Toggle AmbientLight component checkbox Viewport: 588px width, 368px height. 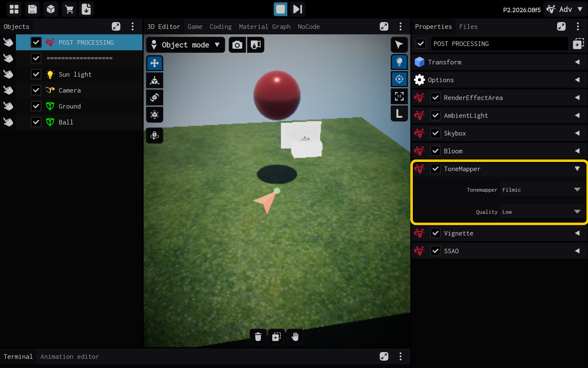[435, 116]
